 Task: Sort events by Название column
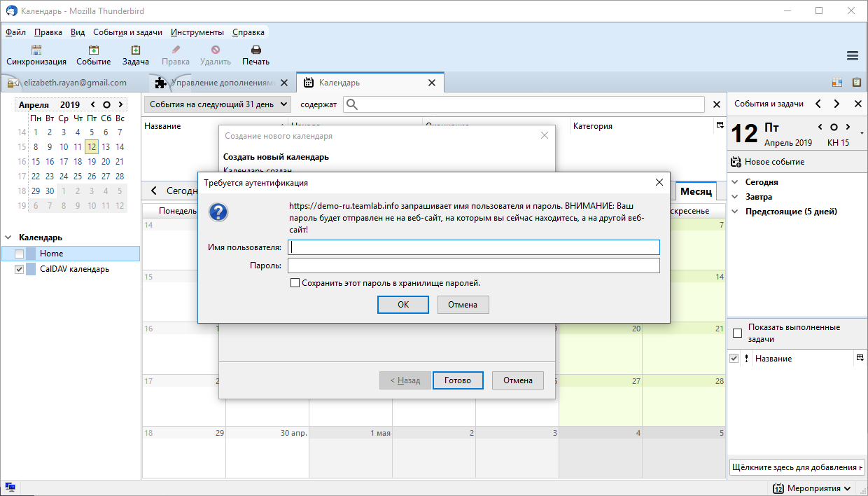[162, 126]
